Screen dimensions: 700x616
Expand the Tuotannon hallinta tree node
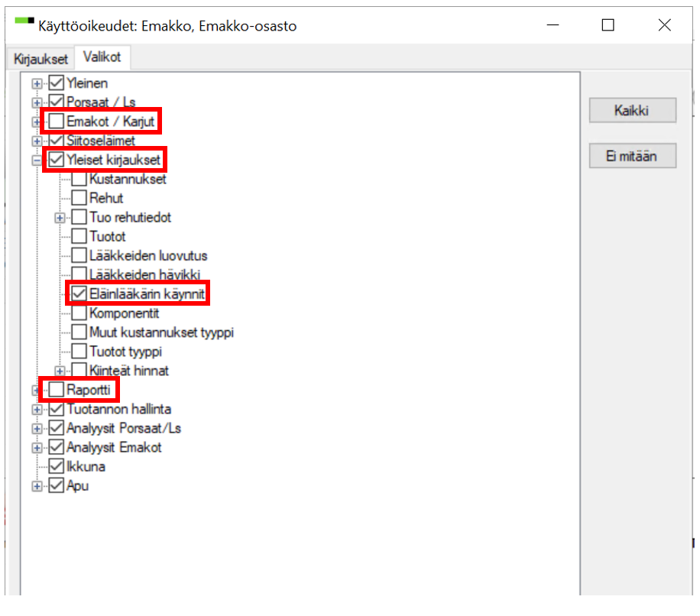(37, 410)
